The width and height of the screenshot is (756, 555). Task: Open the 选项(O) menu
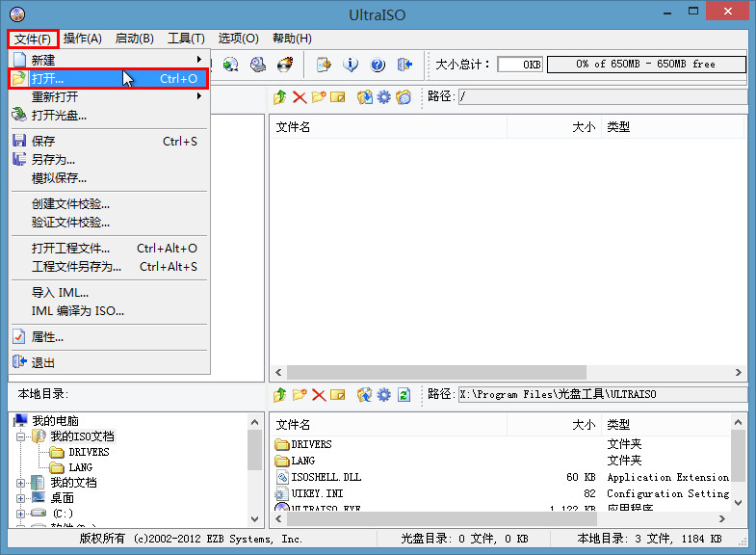[238, 39]
